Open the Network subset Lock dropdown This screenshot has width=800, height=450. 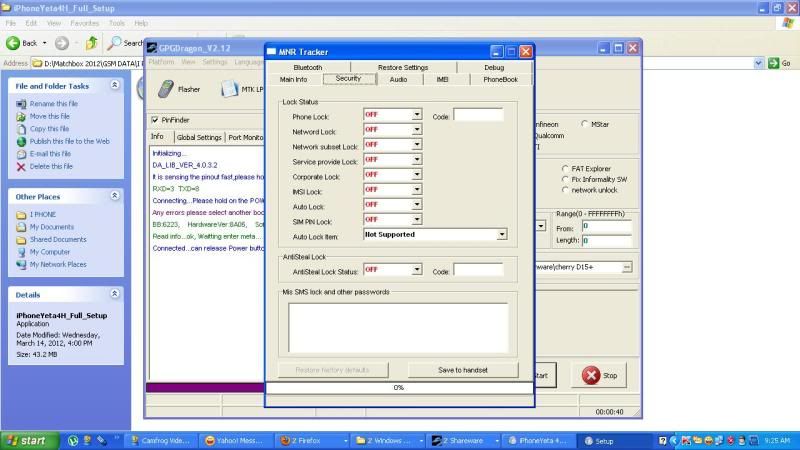[x=417, y=144]
